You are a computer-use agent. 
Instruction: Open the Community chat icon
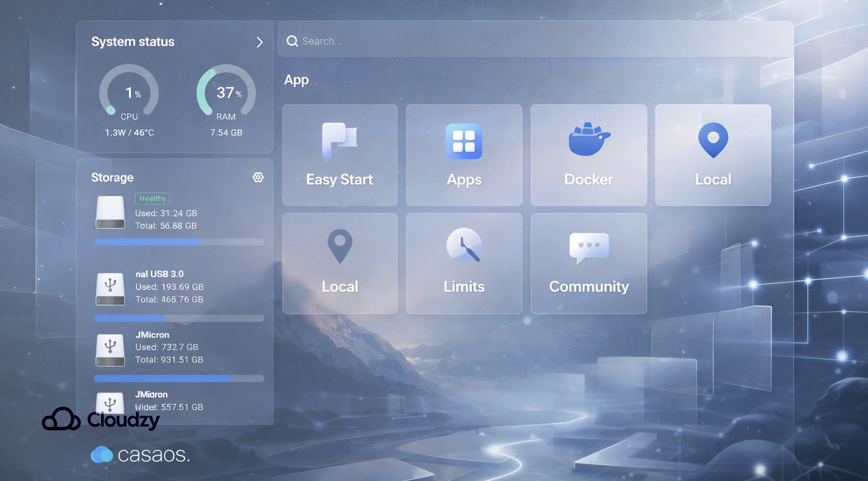[x=588, y=261]
